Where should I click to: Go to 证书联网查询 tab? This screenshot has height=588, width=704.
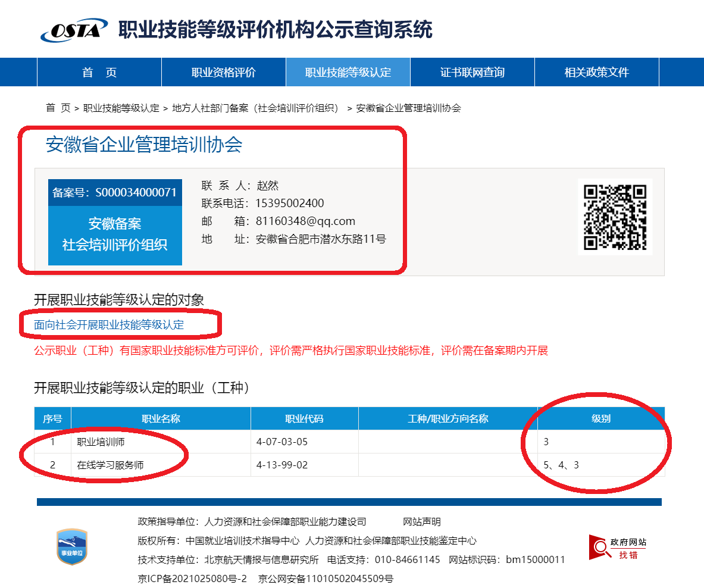[473, 72]
